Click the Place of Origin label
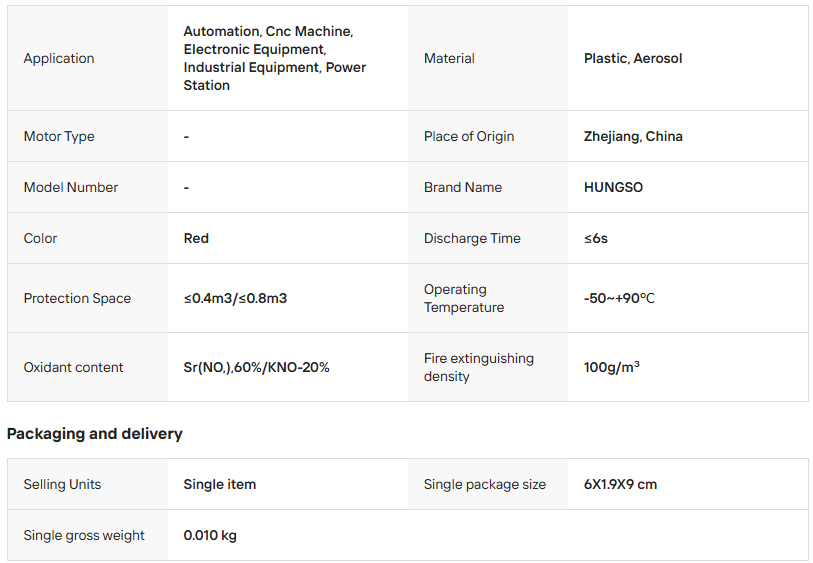 click(x=469, y=136)
